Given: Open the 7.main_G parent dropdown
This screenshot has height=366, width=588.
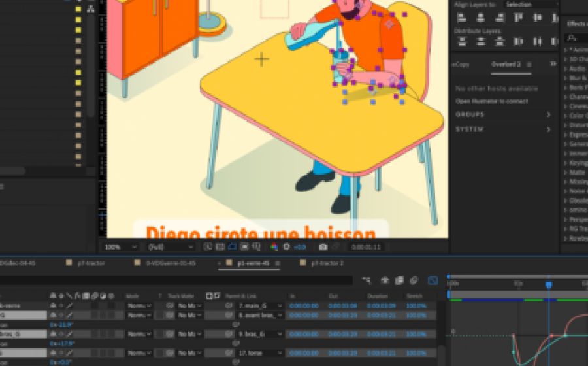Looking at the screenshot, I should [260, 306].
